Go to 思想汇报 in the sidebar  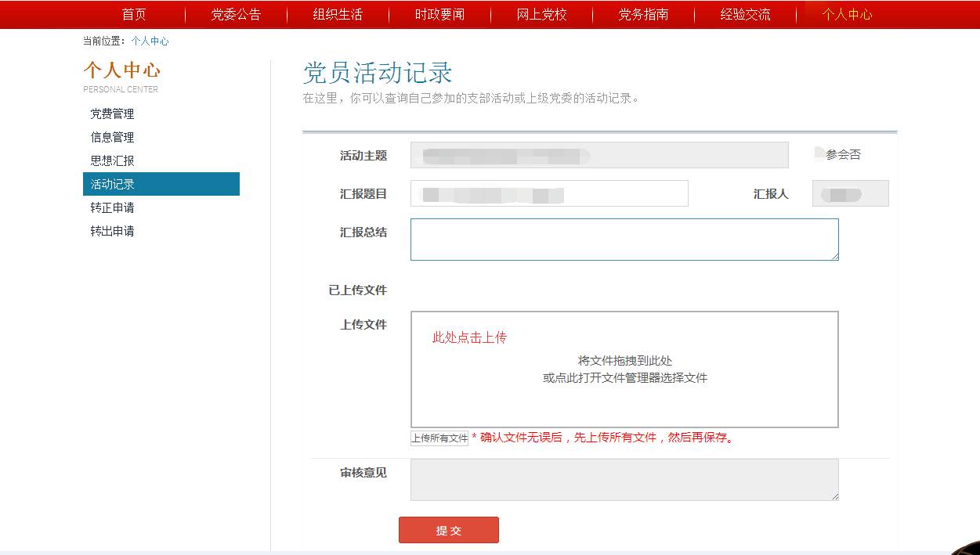click(112, 160)
